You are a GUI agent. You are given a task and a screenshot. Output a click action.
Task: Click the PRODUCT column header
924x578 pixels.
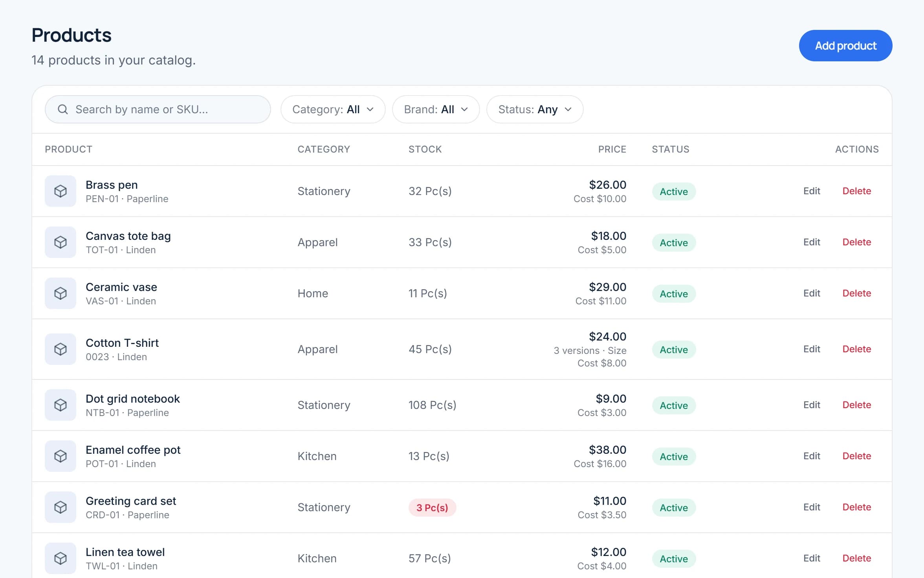click(68, 149)
